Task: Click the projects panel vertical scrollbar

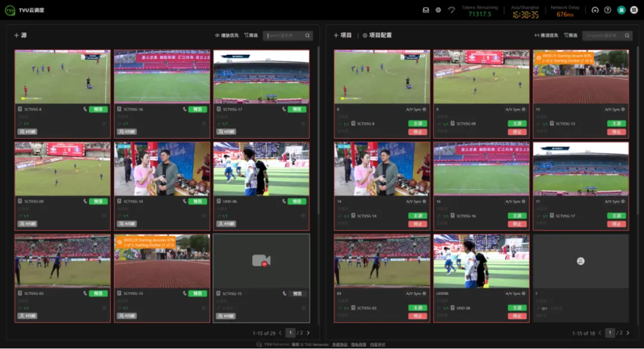Action: (638, 131)
